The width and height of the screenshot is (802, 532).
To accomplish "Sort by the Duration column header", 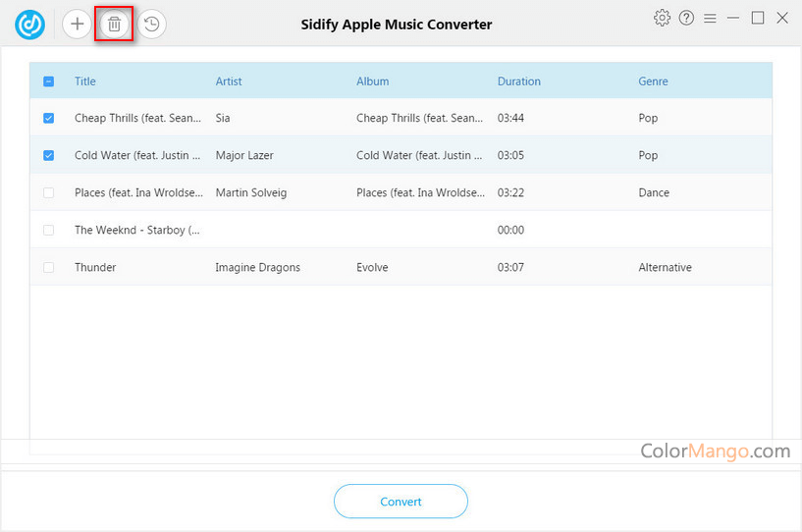I will tap(518, 81).
